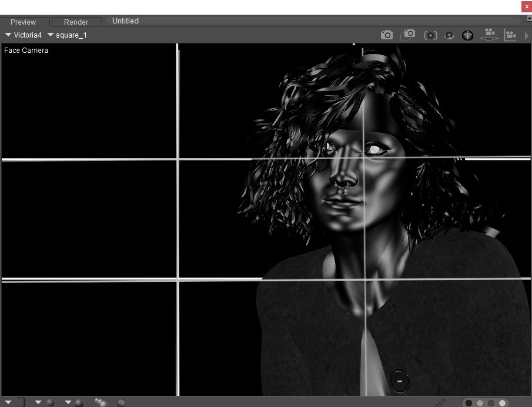The height and width of the screenshot is (407, 532).
Task: Select the black color swatch at bottom right
Action: (x=469, y=403)
